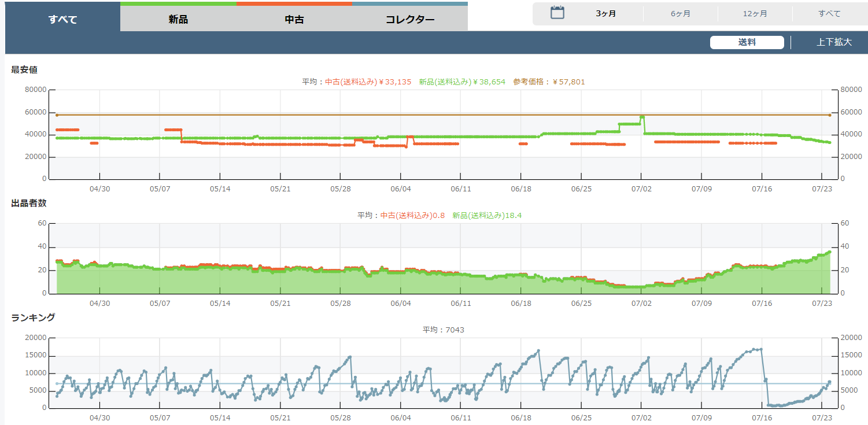Click the 参考価格 line's left endpoint marker

tap(57, 115)
